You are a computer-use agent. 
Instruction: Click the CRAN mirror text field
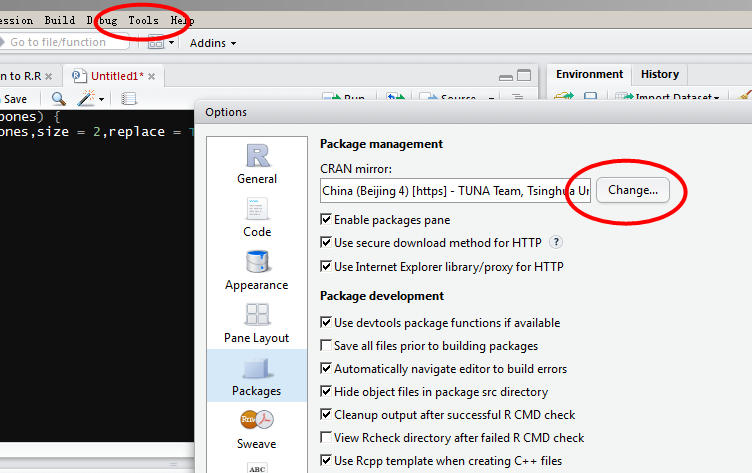[455, 190]
